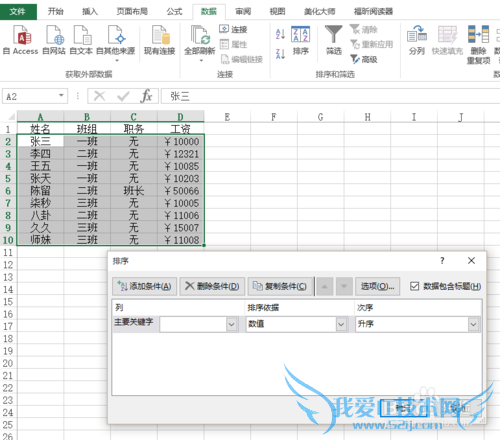Open the 次序 升序 order dropdown
The height and width of the screenshot is (440, 500).
pos(473,324)
